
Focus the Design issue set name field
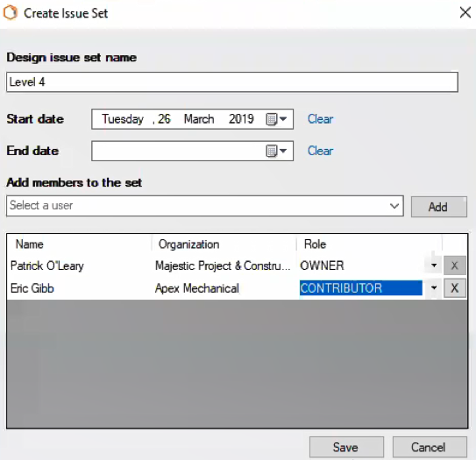(232, 82)
